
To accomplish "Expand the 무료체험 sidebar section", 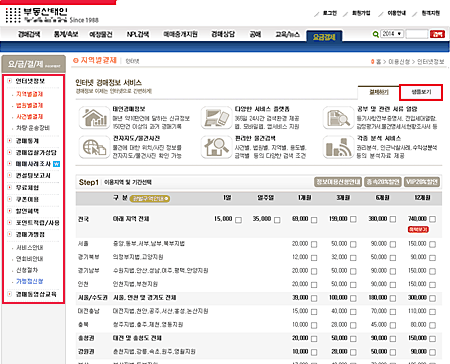I will coord(27,188).
